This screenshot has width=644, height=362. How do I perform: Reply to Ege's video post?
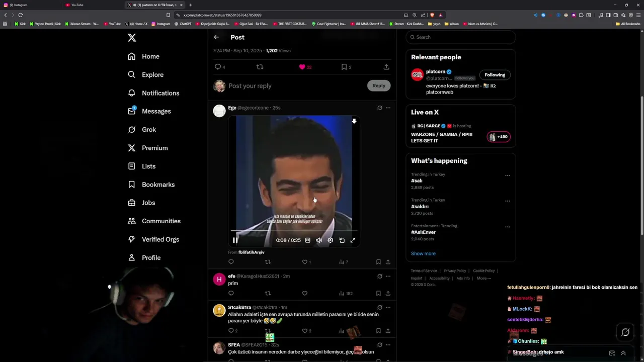coord(231,262)
